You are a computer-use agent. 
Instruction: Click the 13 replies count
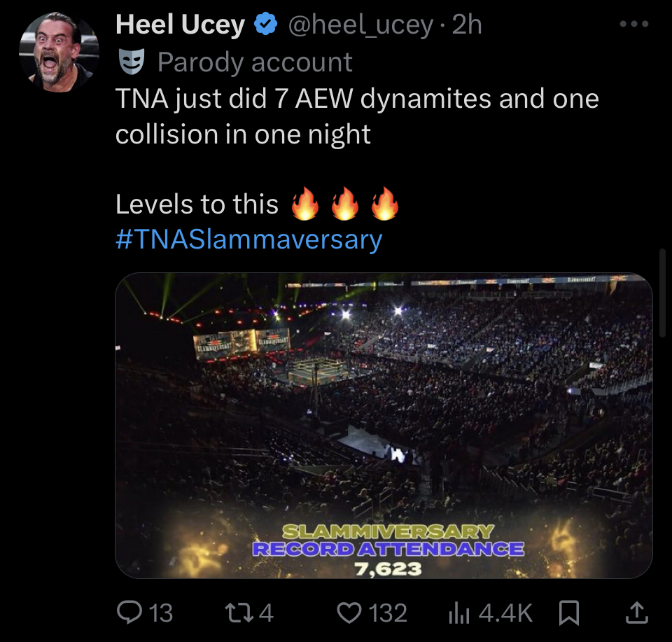[160, 613]
